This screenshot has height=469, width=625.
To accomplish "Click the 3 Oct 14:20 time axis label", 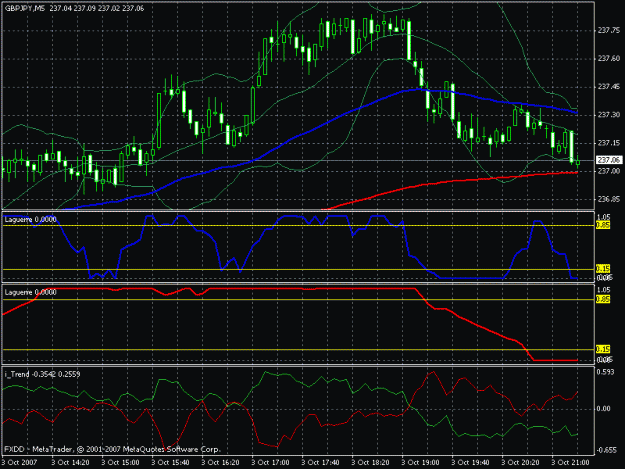I will [x=70, y=463].
